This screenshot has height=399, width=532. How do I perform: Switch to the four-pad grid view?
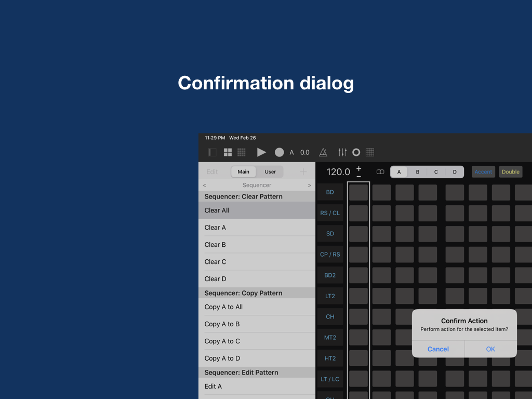228,152
